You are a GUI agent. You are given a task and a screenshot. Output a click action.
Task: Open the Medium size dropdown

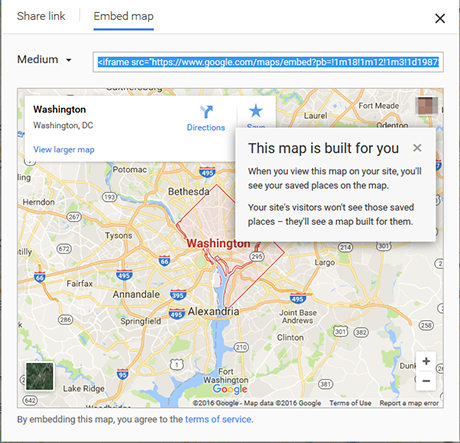(44, 60)
